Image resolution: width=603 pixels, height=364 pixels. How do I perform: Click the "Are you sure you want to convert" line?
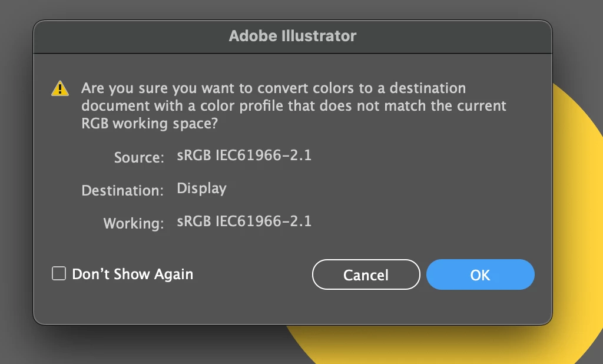click(273, 89)
